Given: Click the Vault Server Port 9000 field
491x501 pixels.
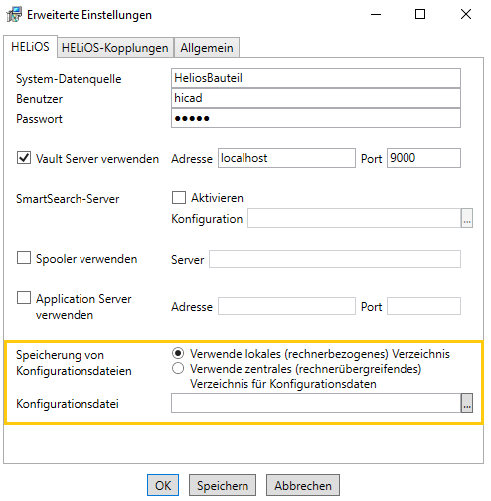Looking at the screenshot, I should tap(424, 158).
